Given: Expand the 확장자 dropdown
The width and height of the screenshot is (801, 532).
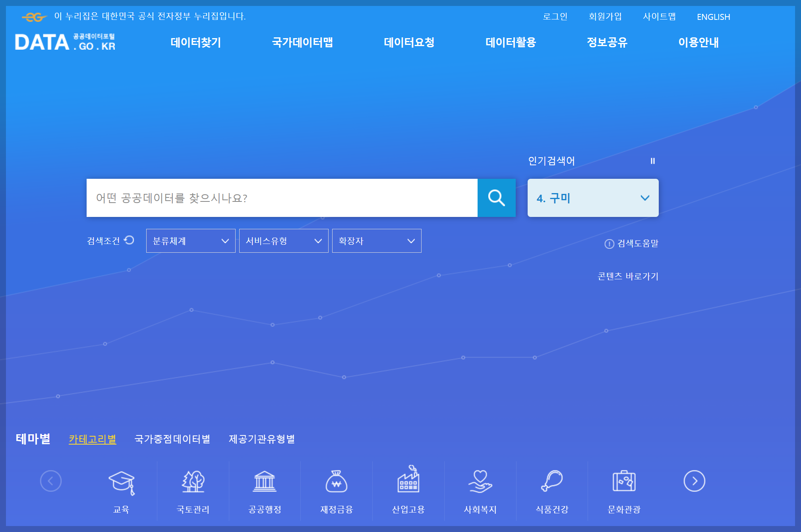Looking at the screenshot, I should pyautogui.click(x=377, y=241).
